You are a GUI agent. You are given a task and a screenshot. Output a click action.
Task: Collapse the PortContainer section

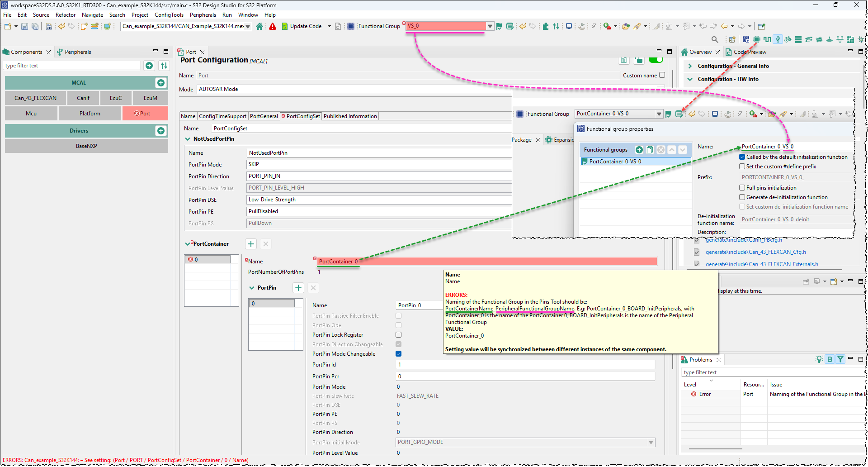(x=188, y=244)
